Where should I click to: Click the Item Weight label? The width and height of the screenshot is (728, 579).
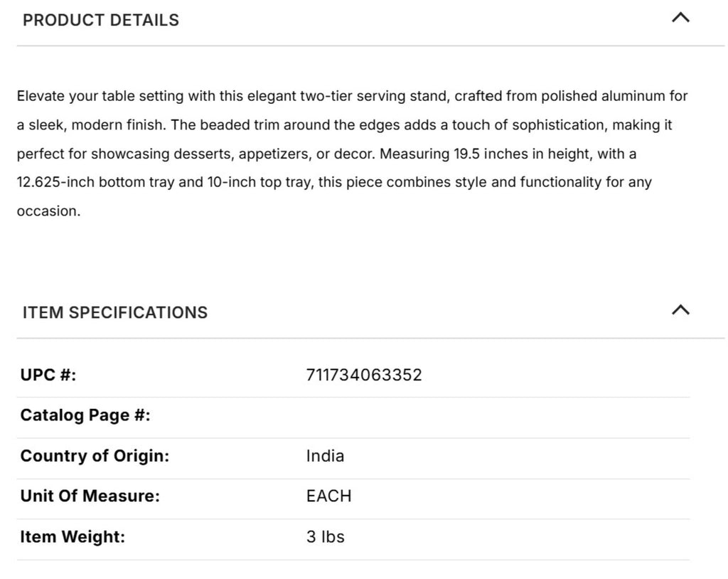[73, 537]
